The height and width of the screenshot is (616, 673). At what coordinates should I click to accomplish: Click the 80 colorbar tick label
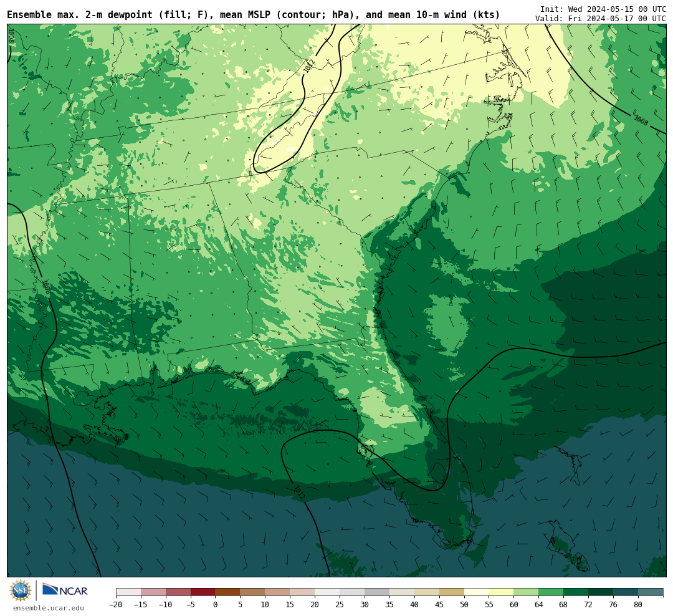coord(639,605)
